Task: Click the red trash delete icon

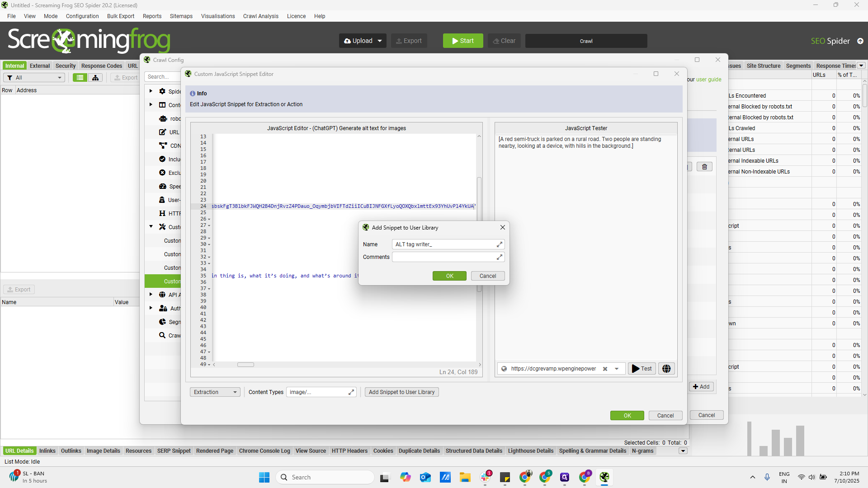Action: (x=704, y=167)
